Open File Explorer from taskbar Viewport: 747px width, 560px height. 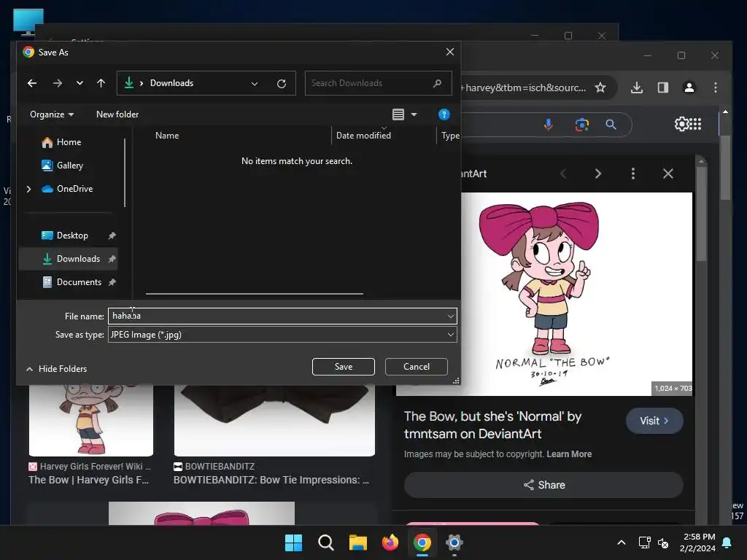(x=357, y=542)
